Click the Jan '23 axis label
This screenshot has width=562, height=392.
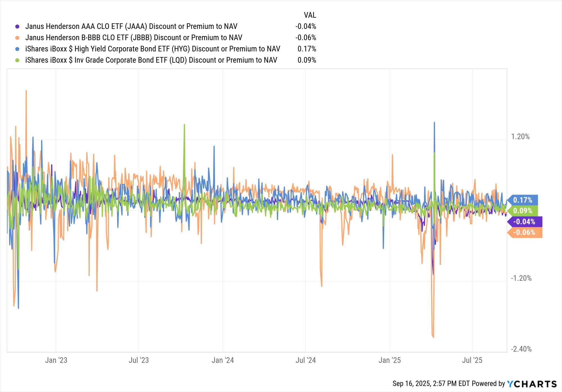[x=56, y=360]
